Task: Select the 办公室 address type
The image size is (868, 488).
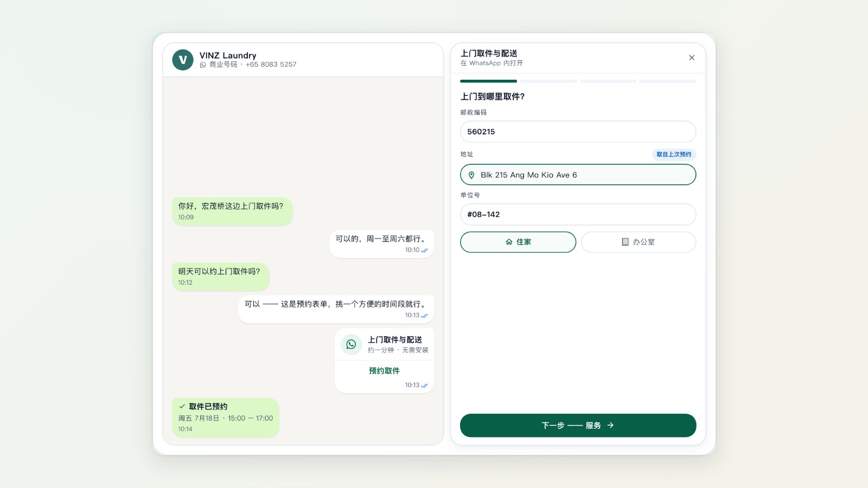Action: (x=639, y=242)
